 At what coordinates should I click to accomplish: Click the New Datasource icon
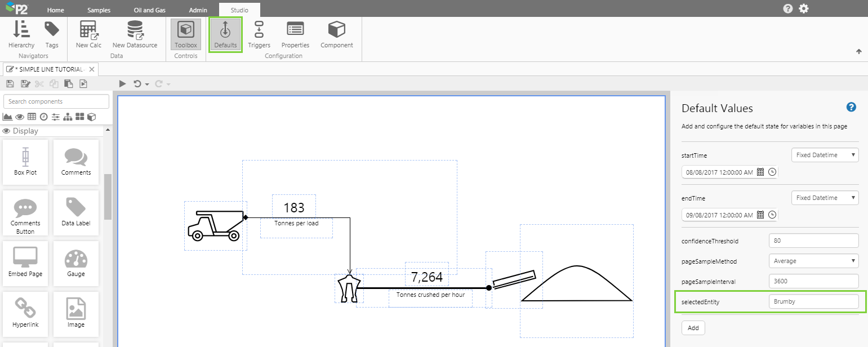click(135, 34)
